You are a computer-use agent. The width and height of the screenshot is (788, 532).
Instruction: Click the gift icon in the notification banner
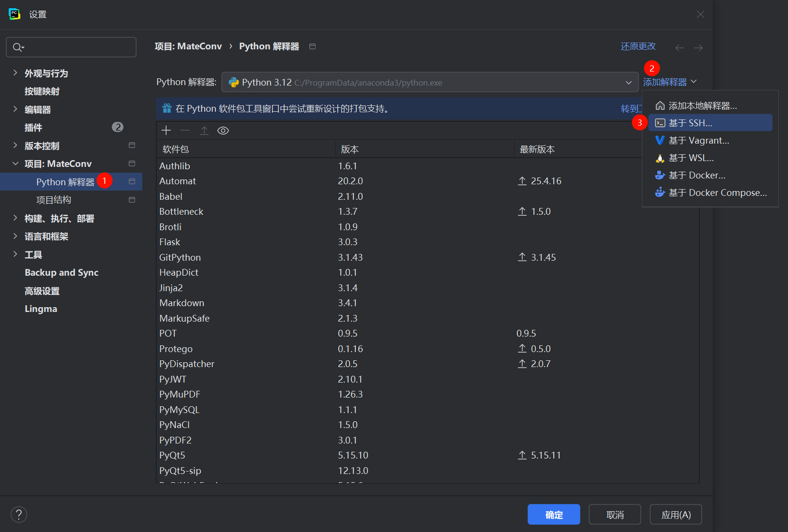coord(167,108)
